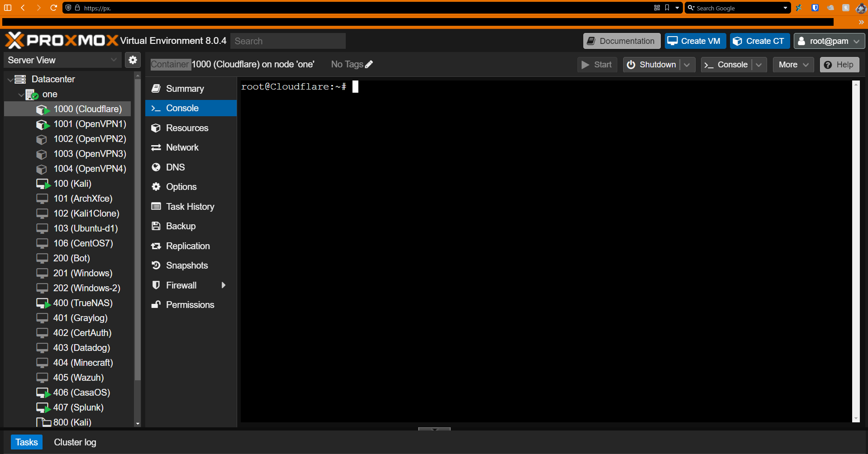Select 407 (Splunk) in tree
Screen dimensions: 868x454
click(67, 407)
